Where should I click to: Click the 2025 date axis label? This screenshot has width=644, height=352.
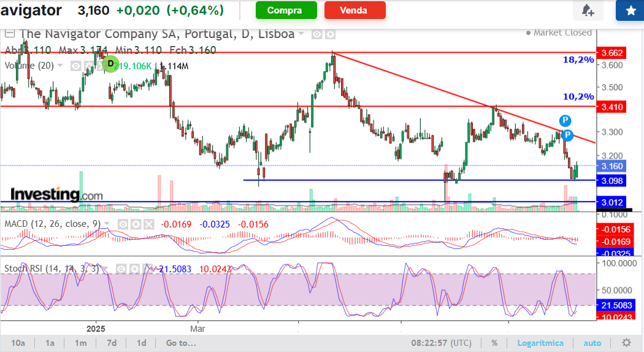coord(96,329)
